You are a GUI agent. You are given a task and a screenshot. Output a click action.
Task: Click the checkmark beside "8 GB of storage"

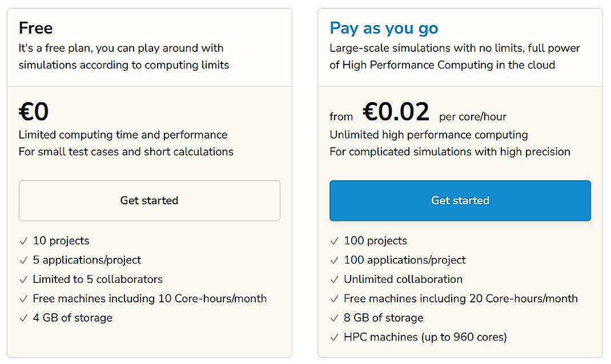pyautogui.click(x=334, y=318)
